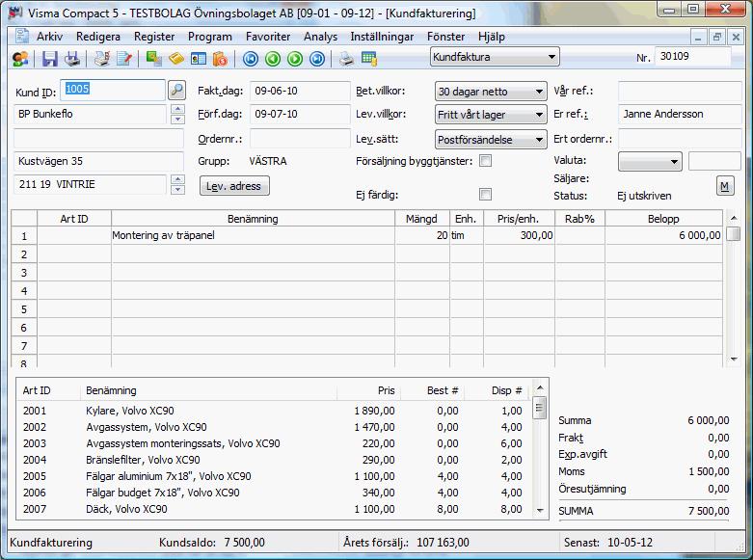The image size is (753, 560).
Task: Click the M button next to Säljare
Action: [725, 186]
